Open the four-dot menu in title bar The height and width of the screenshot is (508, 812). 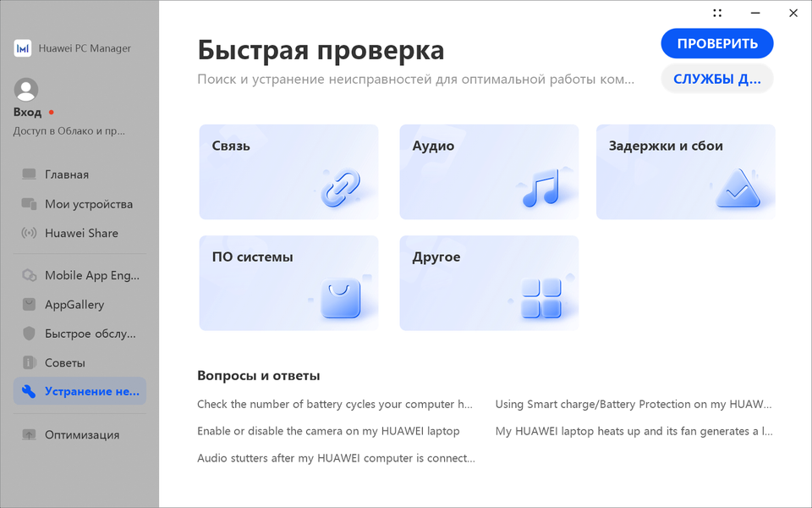[717, 13]
